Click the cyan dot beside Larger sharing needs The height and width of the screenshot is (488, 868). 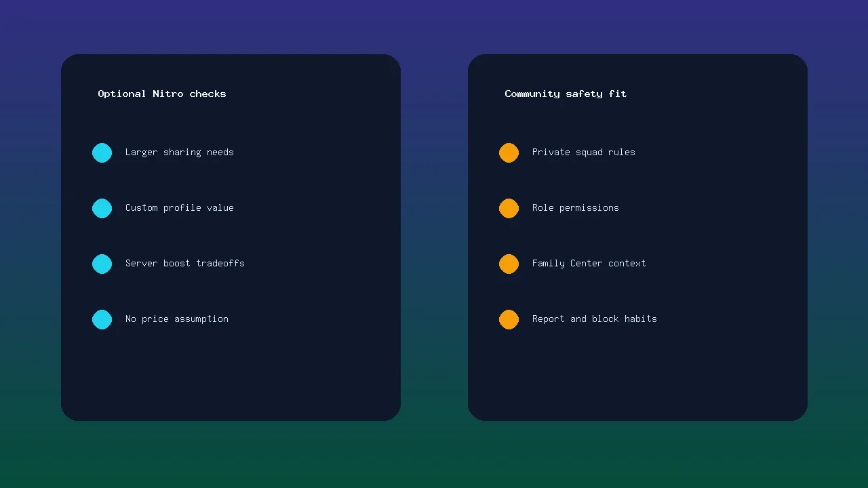click(x=102, y=152)
